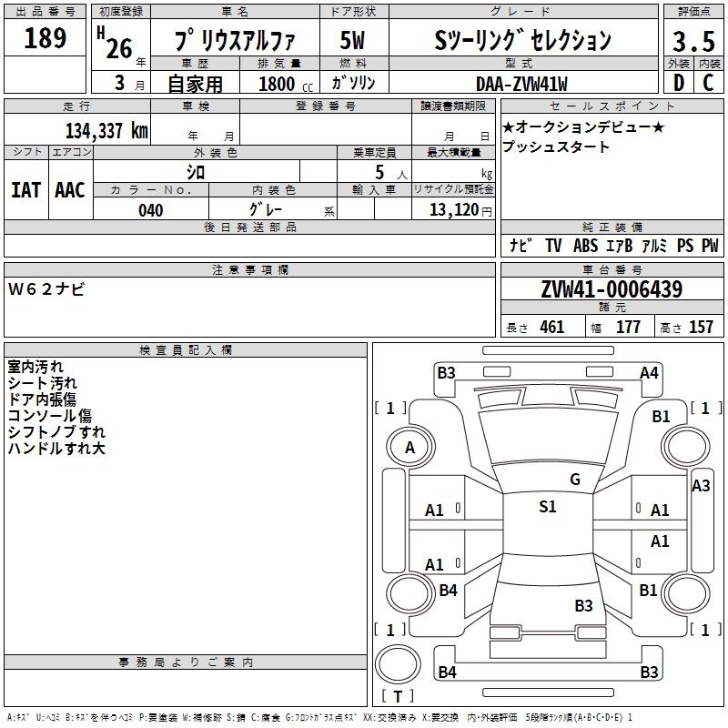Click fuel type ガソリン
The image size is (728, 728).
coord(353,83)
